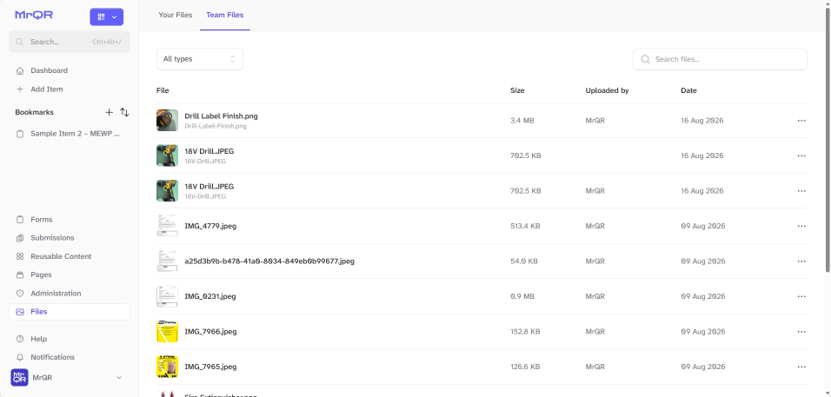The width and height of the screenshot is (831, 397).
Task: Open more options for IMG_7965.jpeg
Action: click(x=801, y=367)
